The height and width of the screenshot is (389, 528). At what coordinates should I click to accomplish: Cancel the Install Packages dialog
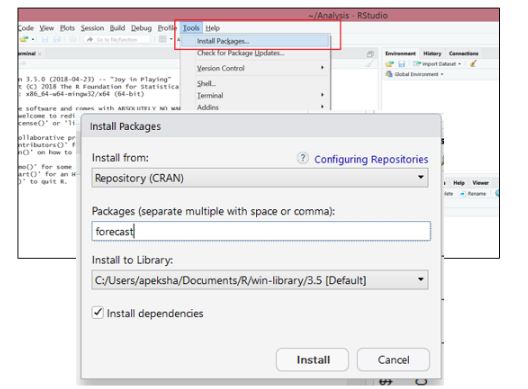(393, 359)
